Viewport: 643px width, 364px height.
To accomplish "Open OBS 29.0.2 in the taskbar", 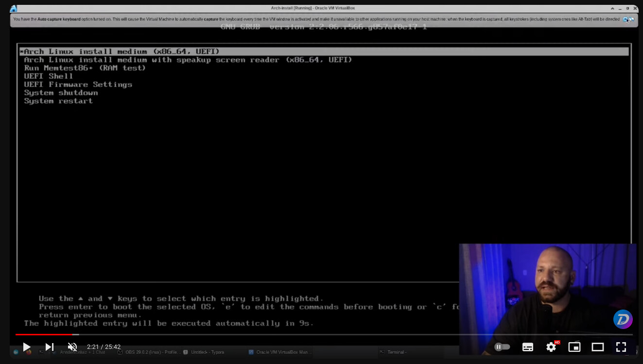I will (149, 352).
